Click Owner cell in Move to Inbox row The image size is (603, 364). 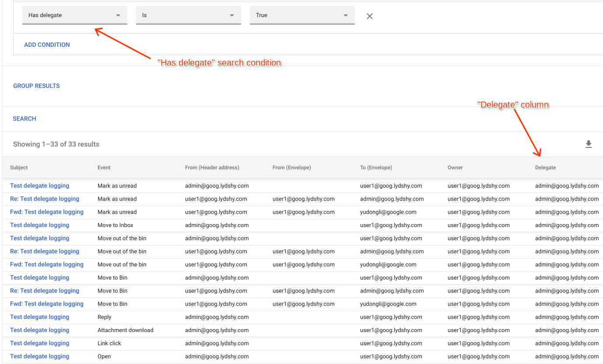(x=479, y=225)
